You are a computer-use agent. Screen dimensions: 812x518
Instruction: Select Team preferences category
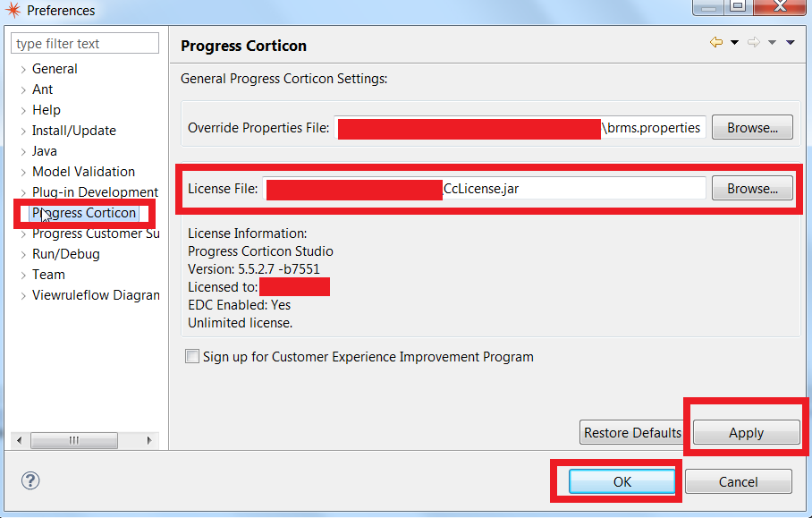tap(48, 274)
